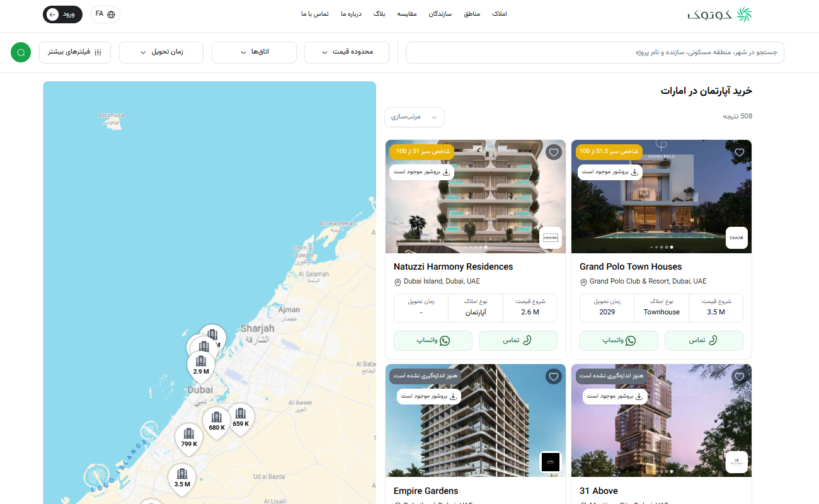This screenshot has height=504, width=819.
Task: Favorite Grand Polo Town Houses with heart icon
Action: coord(740,152)
